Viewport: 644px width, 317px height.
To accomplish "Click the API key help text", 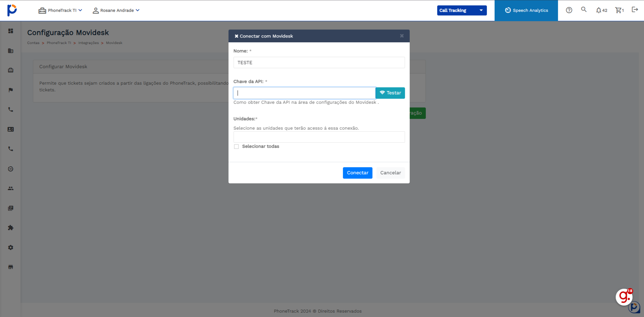I will click(306, 102).
